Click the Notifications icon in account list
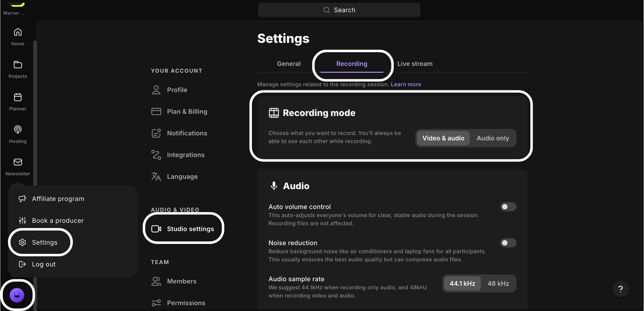The height and width of the screenshot is (311, 644). coord(156,133)
